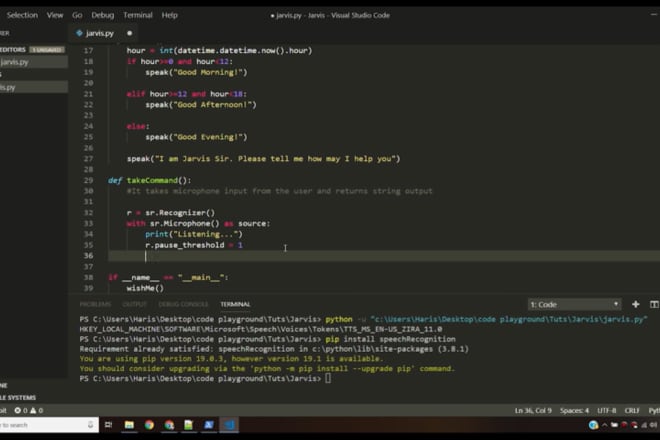Open the first Chrome taskbar icon

[x=149, y=425]
